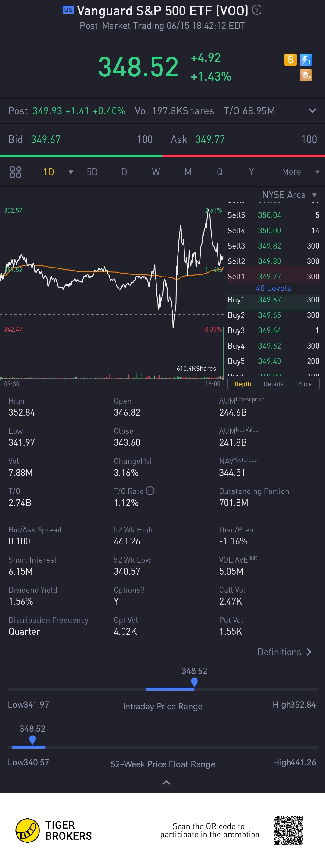Tap the Bid/Ask Spread 0.100 value
The height and width of the screenshot is (868, 325).
(x=19, y=541)
